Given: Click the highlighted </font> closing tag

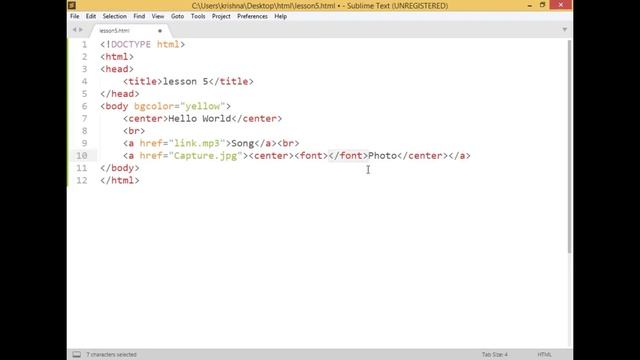Looking at the screenshot, I should click(x=348, y=156).
